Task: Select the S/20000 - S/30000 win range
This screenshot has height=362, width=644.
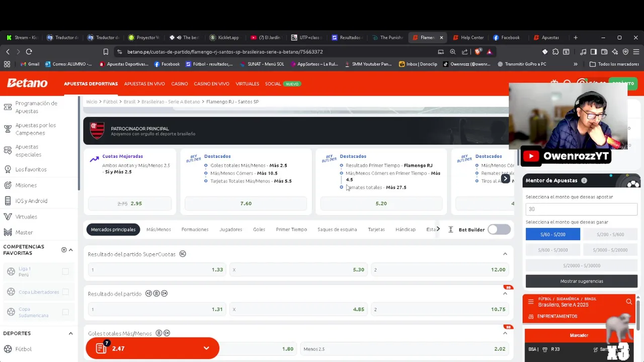Action: coord(581,265)
